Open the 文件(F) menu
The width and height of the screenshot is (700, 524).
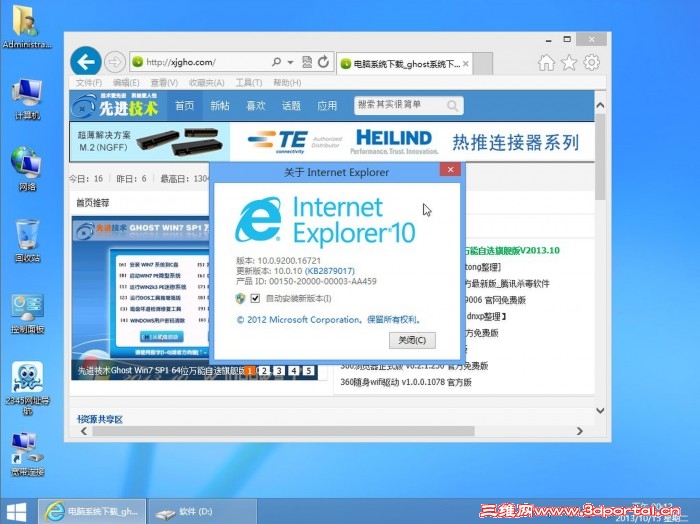pyautogui.click(x=88, y=83)
